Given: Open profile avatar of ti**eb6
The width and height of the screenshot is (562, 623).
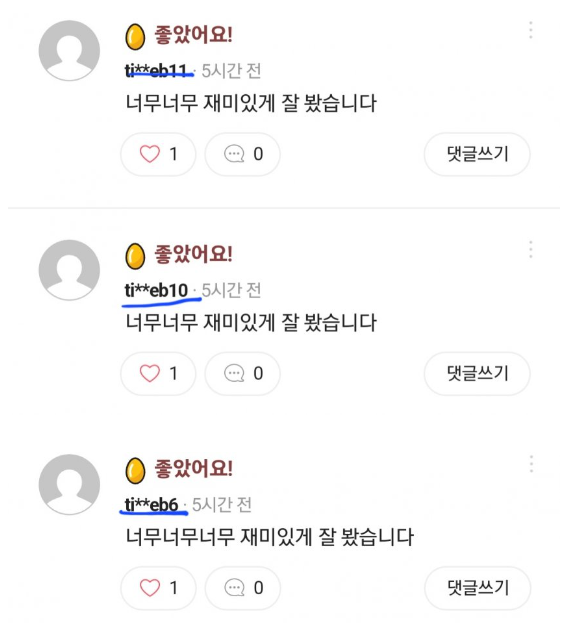Looking at the screenshot, I should coord(69,485).
